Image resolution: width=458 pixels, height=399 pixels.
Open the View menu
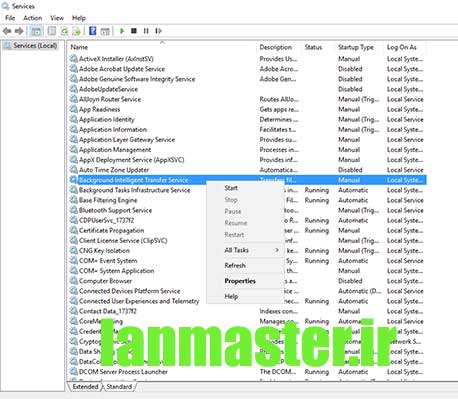coord(57,18)
